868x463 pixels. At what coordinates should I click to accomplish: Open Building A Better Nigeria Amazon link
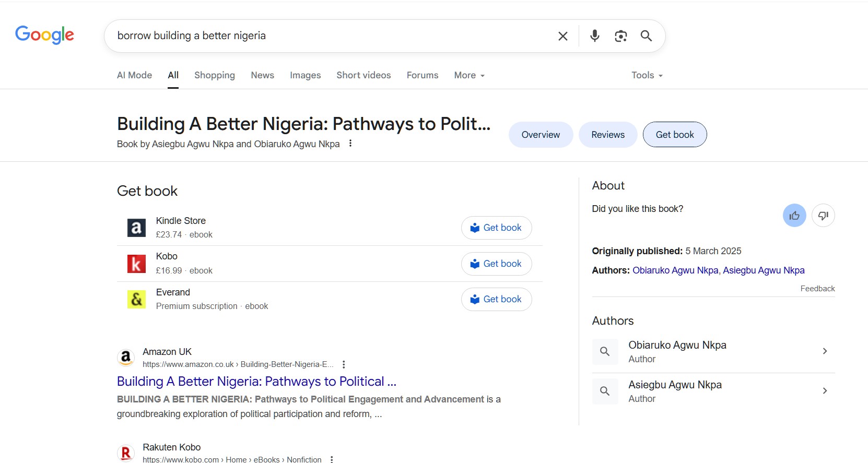click(256, 382)
